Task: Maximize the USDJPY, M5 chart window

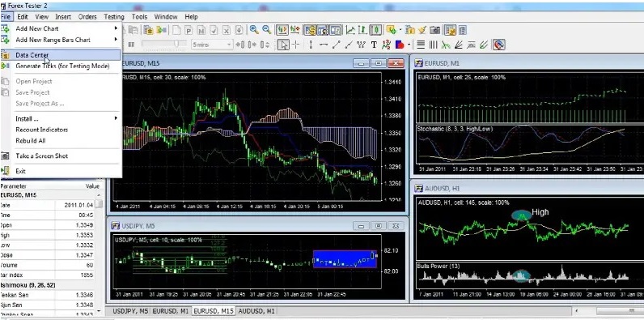Action: (379, 226)
